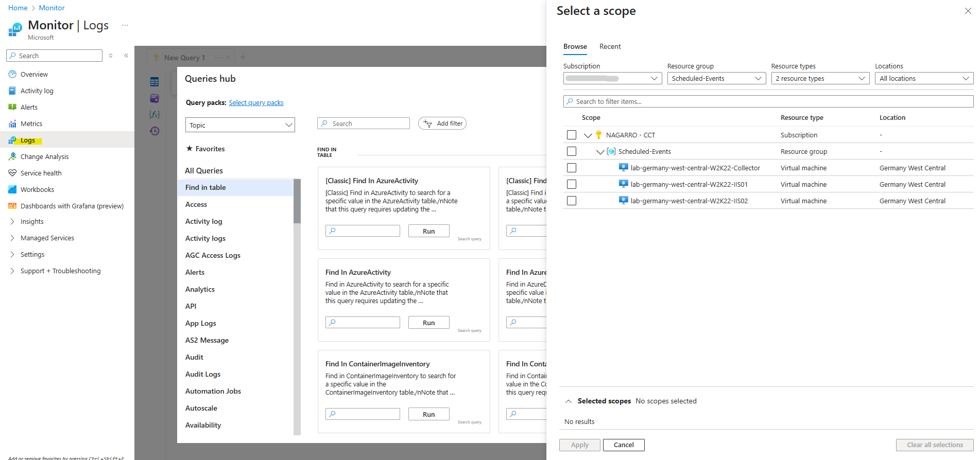Open the more options ellipsis beside Monitor Logs
This screenshot has width=980, height=460.
pos(125,25)
